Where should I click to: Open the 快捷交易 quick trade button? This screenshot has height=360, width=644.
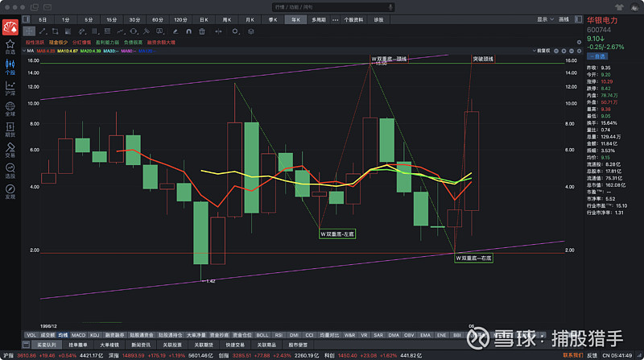[235, 345]
